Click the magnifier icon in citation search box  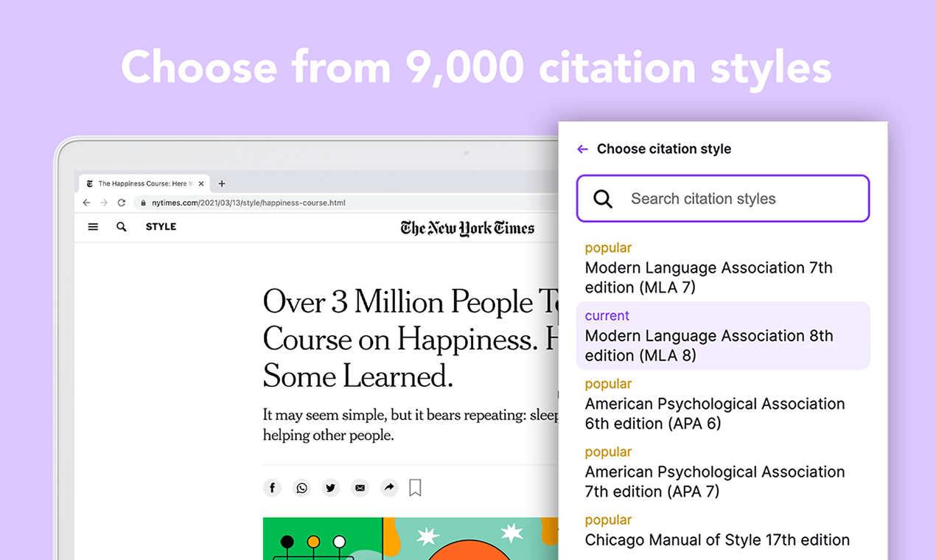click(603, 199)
